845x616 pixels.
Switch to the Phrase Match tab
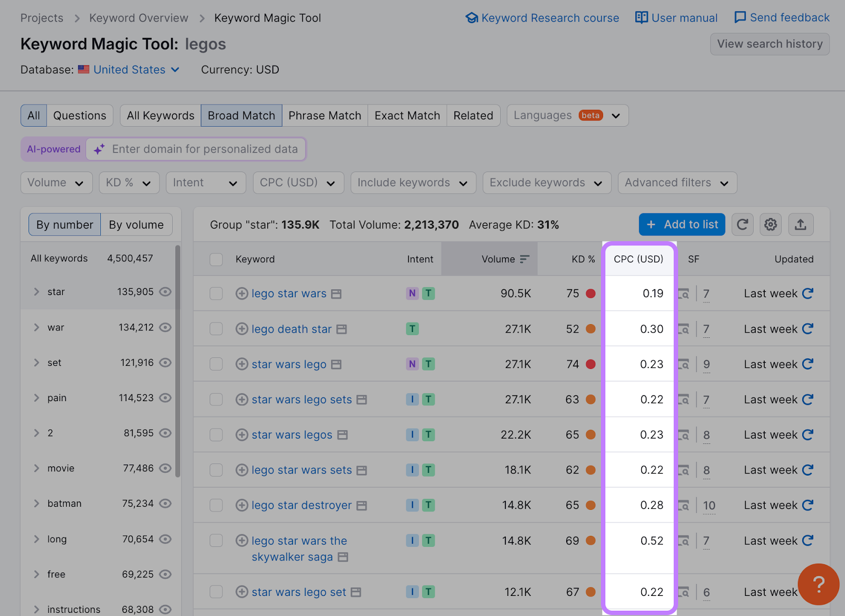(324, 116)
